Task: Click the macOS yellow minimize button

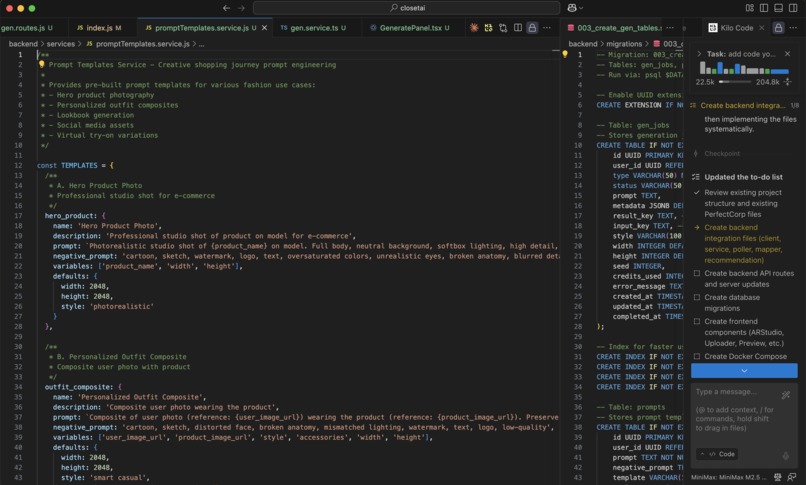Action: coord(21,8)
